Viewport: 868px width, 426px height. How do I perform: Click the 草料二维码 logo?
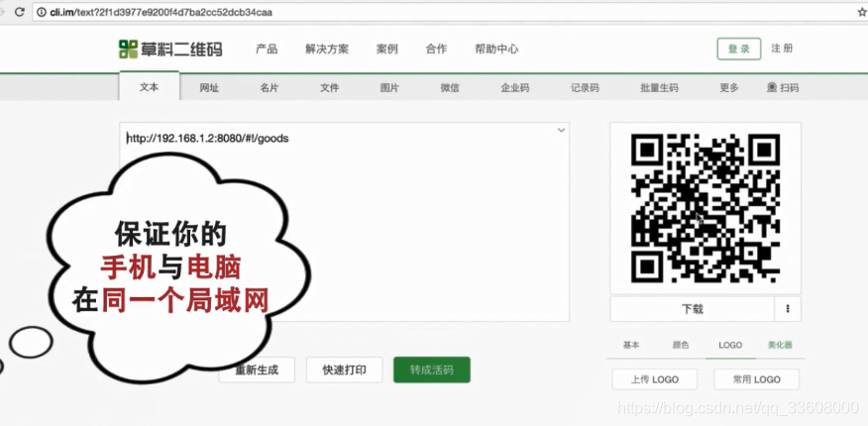(x=170, y=50)
